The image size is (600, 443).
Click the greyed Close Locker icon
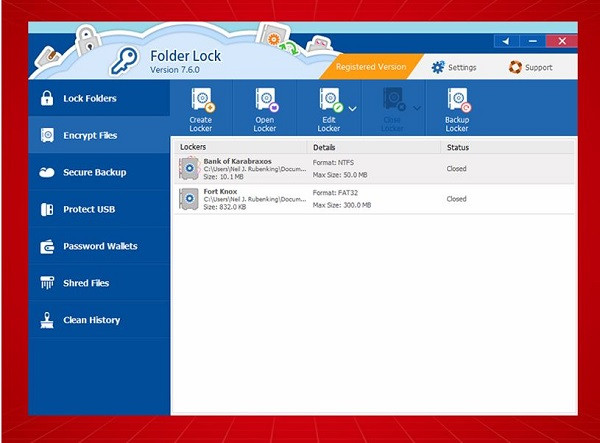tap(394, 99)
